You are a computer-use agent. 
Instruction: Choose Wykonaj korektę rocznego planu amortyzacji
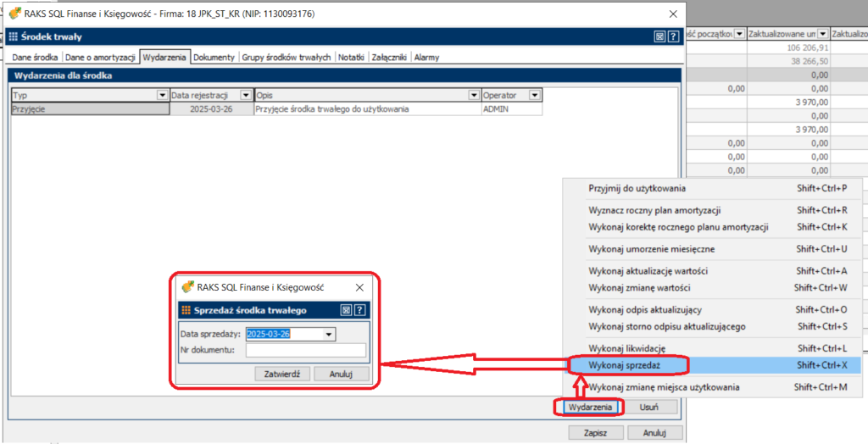[713, 227]
